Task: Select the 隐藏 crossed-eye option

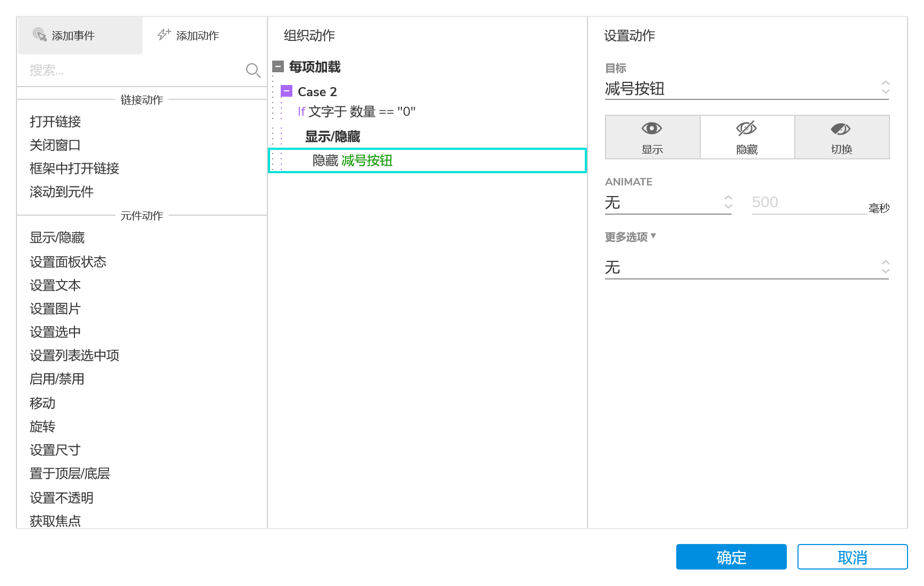Action: (747, 137)
